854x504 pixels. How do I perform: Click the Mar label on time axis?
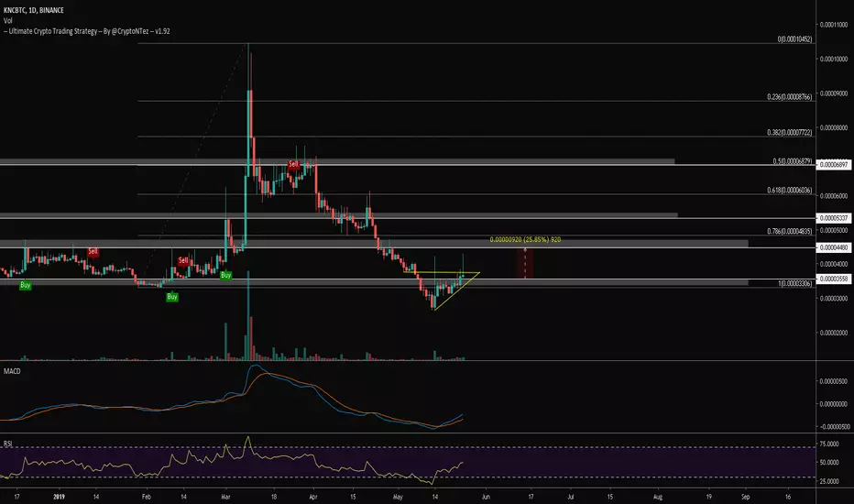[x=225, y=497]
